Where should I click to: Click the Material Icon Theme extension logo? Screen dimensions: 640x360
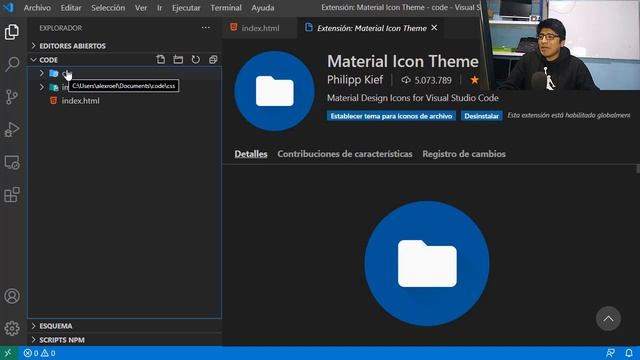pos(274,91)
